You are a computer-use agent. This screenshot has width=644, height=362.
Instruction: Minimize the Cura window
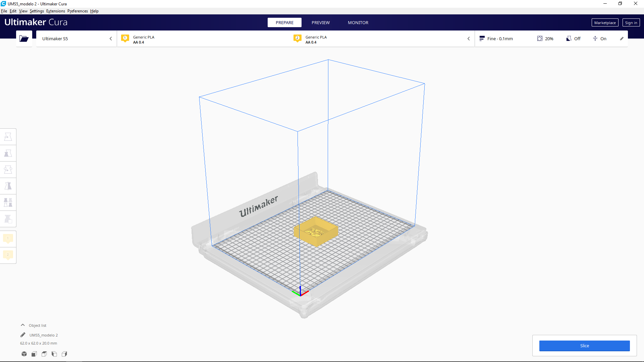click(x=605, y=4)
